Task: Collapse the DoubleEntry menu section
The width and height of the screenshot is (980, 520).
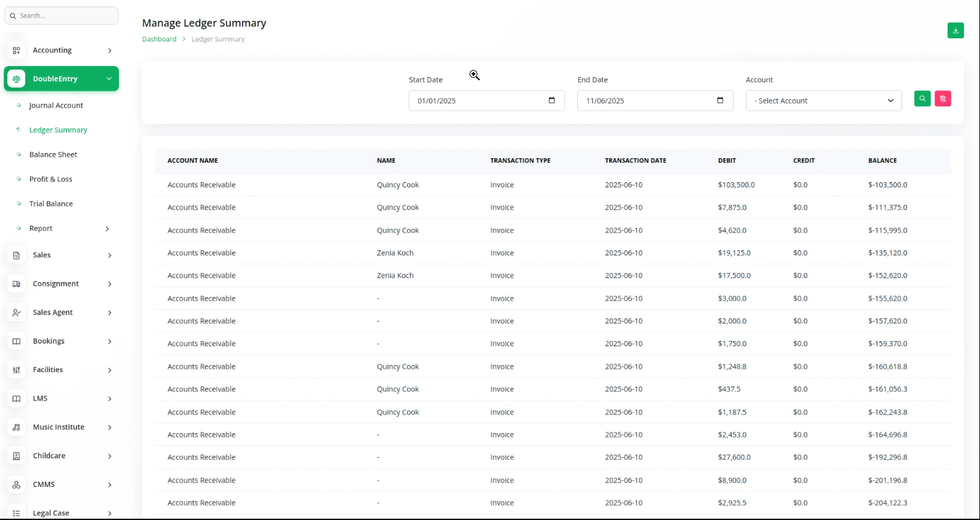Action: pyautogui.click(x=109, y=79)
